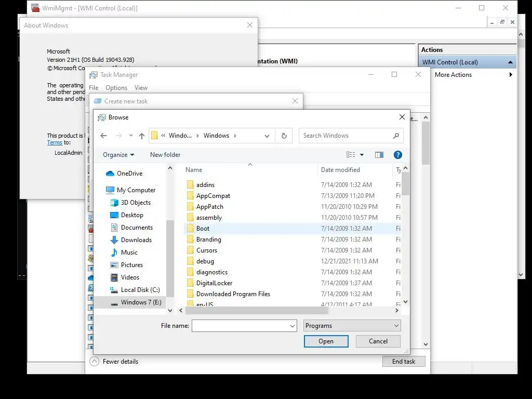Click the debug folder icon

[x=190, y=261]
